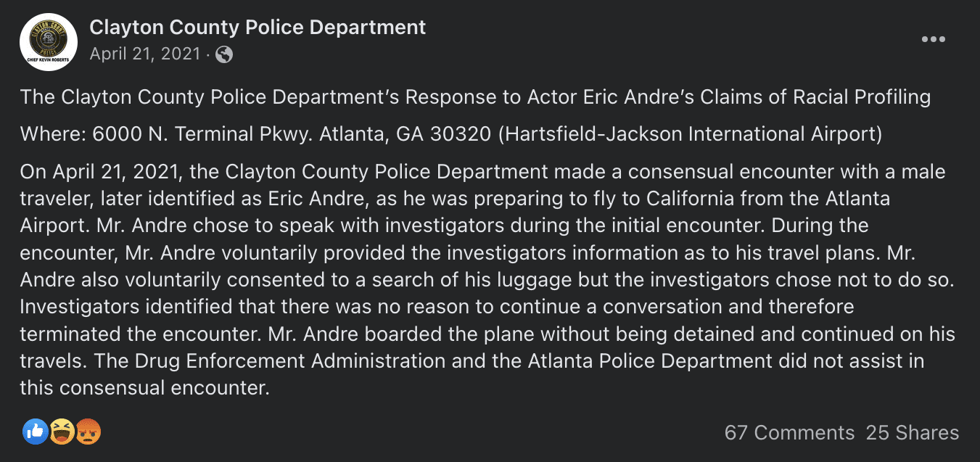Click the blue thumbs-up Like reaction icon

coord(35,432)
